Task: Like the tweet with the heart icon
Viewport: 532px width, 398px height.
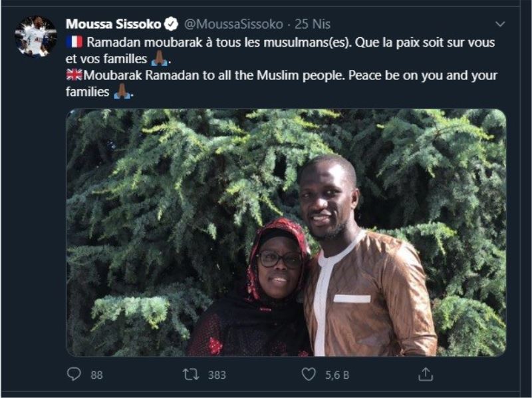Action: (309, 374)
